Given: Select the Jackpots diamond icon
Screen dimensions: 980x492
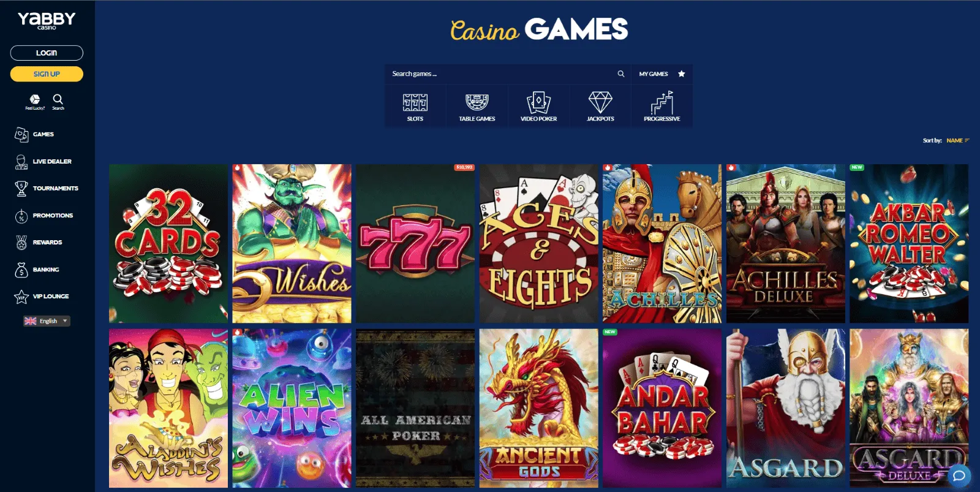Looking at the screenshot, I should [x=600, y=102].
